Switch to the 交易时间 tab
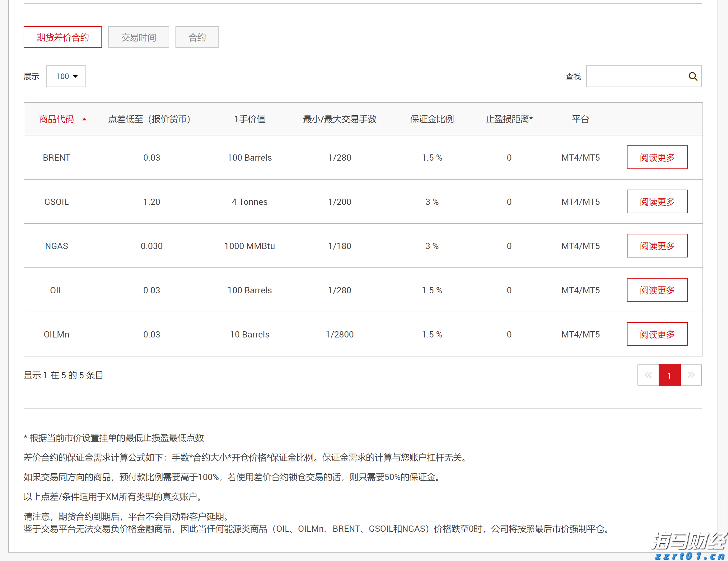The image size is (728, 561). click(x=139, y=37)
